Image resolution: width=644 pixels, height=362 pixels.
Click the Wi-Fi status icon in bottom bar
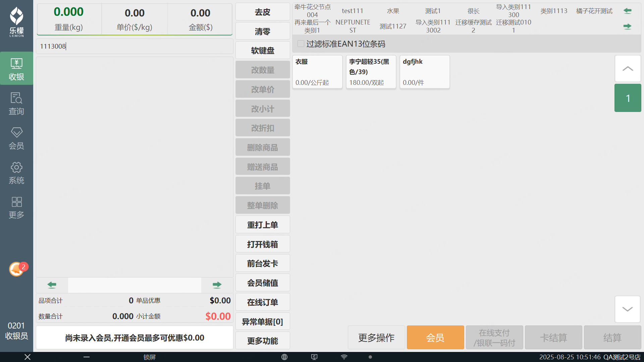click(x=344, y=357)
